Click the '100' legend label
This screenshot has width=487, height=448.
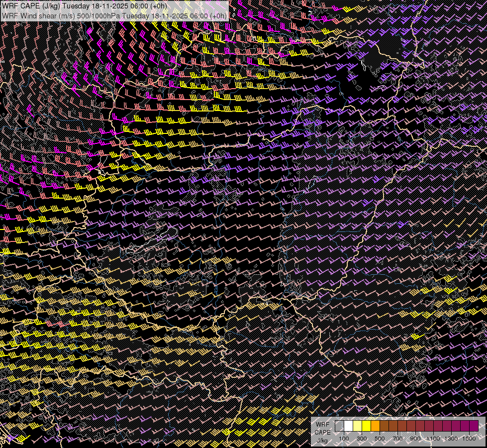(344, 439)
